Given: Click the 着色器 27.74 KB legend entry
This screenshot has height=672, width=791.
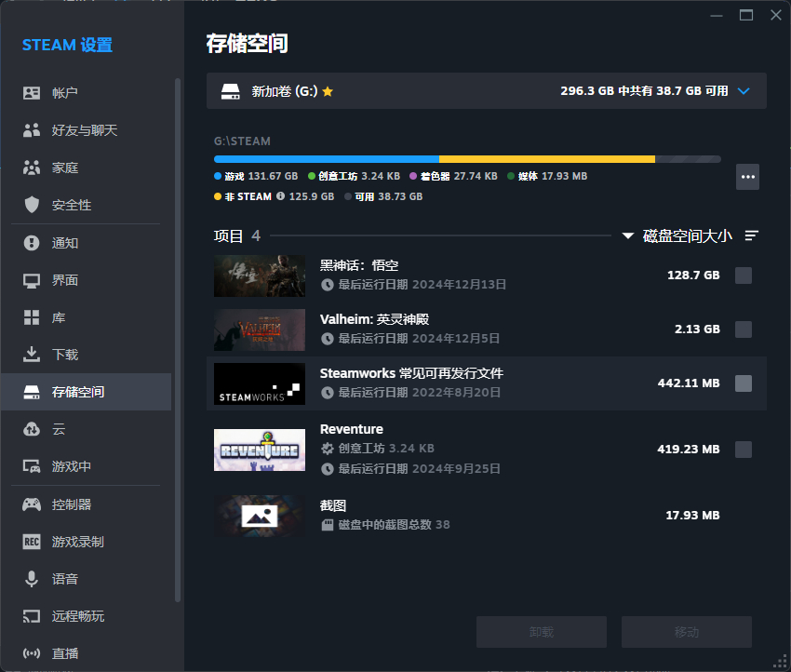Looking at the screenshot, I should 453,176.
